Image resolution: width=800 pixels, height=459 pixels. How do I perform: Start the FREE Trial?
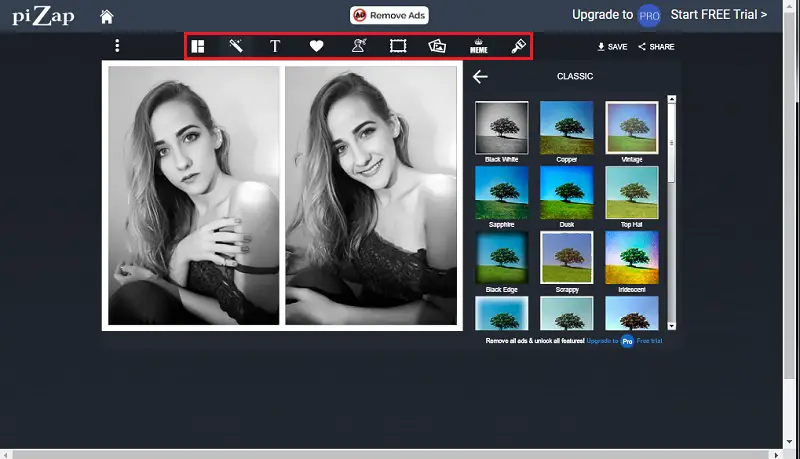(x=718, y=15)
